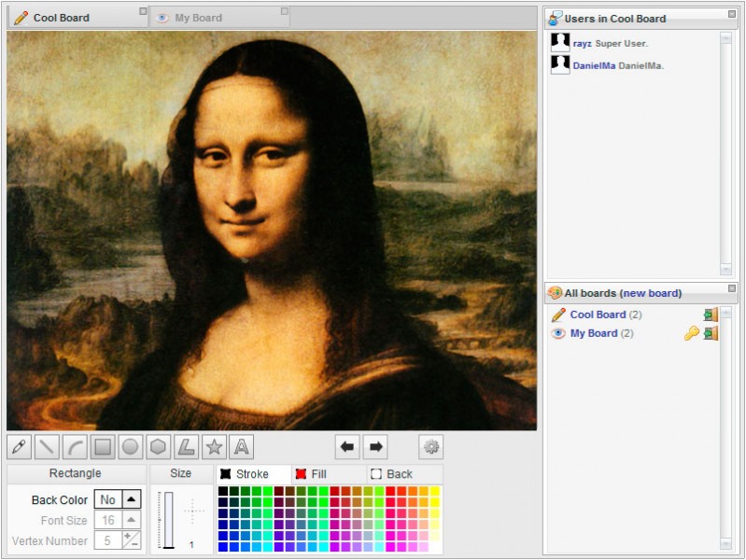Image resolution: width=746 pixels, height=560 pixels.
Task: Click rayz's user avatar
Action: click(560, 42)
